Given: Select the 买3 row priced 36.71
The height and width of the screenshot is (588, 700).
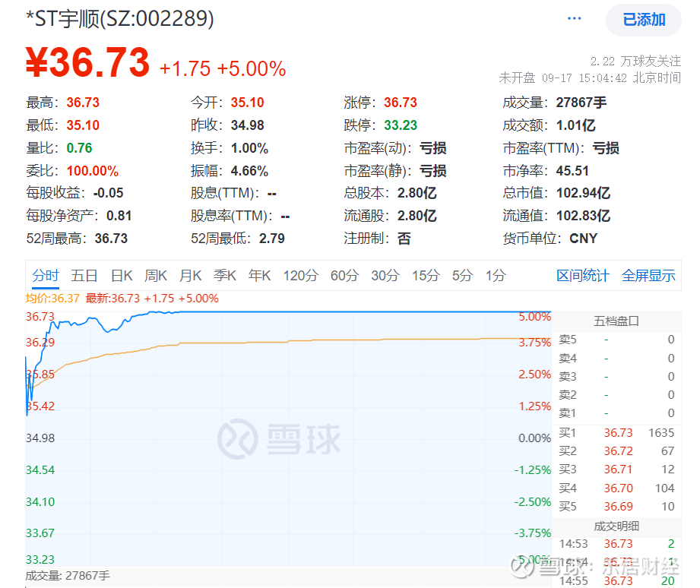Looking at the screenshot, I should click(x=616, y=469).
